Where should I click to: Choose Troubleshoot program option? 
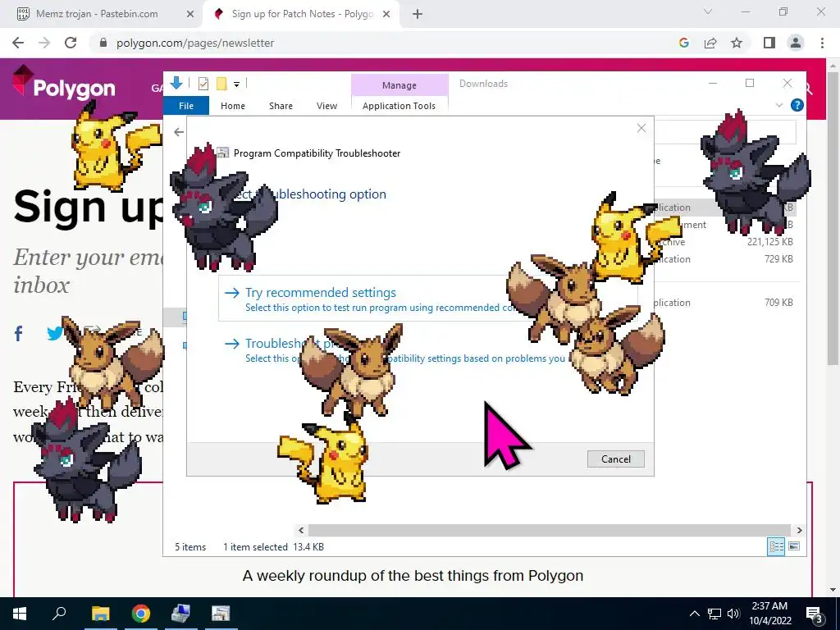click(427, 349)
